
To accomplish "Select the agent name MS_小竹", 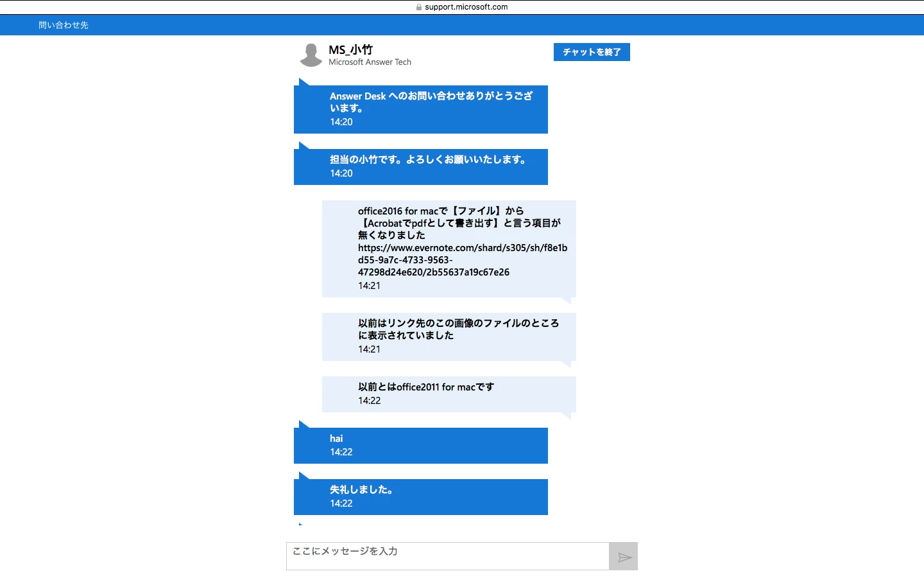I will tap(350, 49).
